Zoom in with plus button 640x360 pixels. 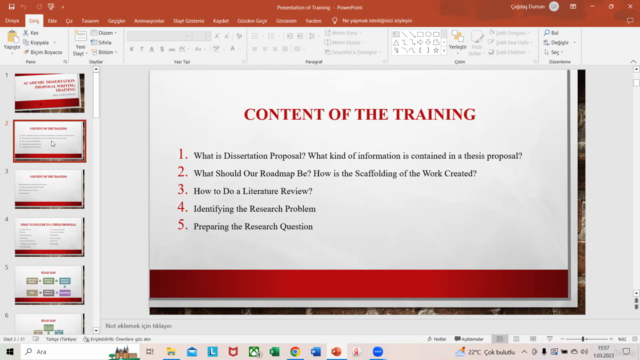(611, 339)
